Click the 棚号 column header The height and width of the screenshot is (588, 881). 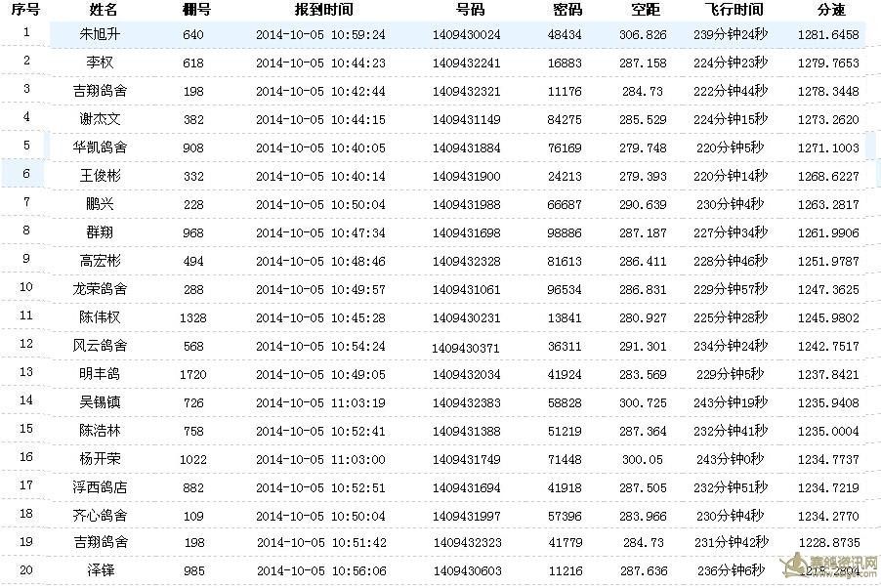(x=195, y=10)
